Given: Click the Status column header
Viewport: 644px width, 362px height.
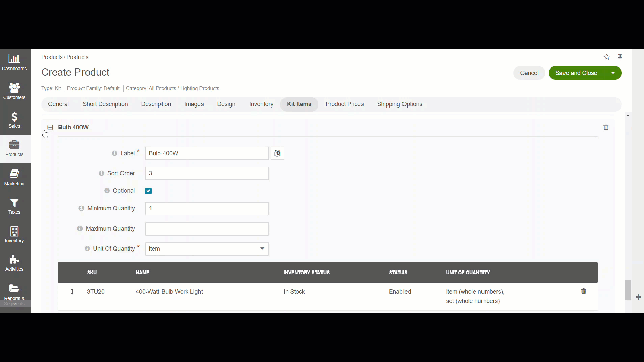Looking at the screenshot, I should (398, 273).
